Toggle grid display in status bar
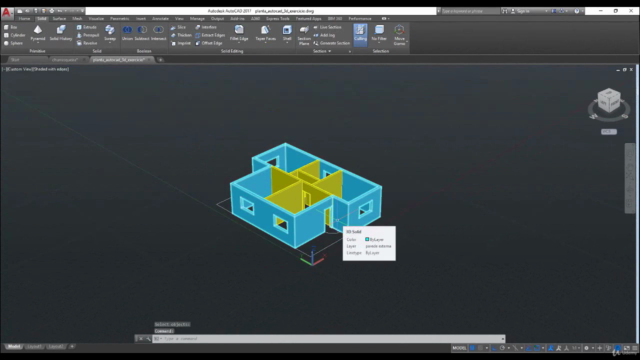The image size is (640, 360). 472,348
